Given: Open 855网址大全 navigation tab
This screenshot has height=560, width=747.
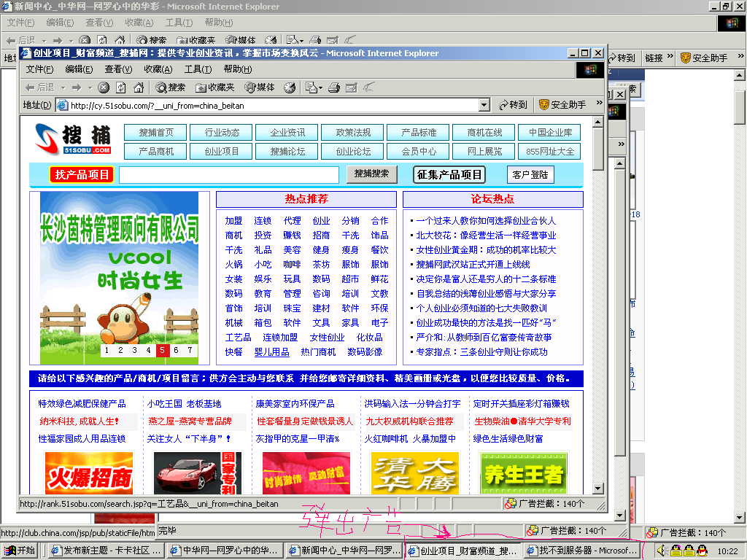Looking at the screenshot, I should point(550,152).
